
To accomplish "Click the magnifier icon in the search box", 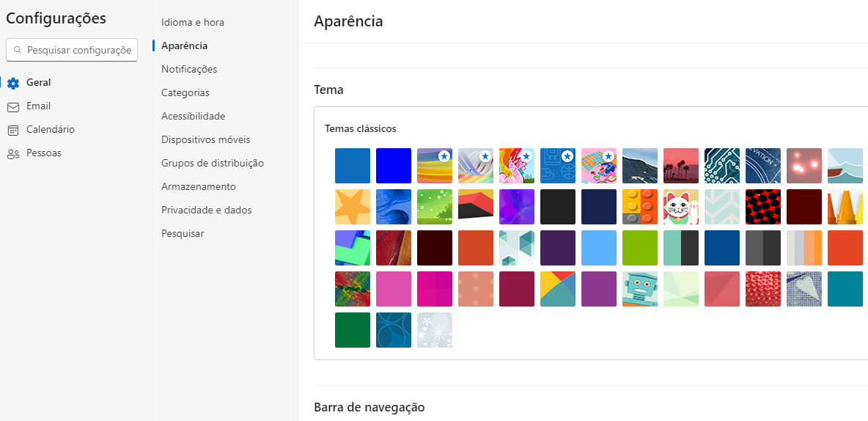I will [17, 50].
